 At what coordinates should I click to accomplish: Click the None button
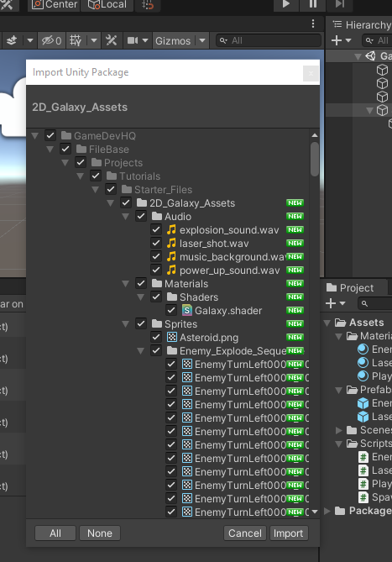coord(100,533)
